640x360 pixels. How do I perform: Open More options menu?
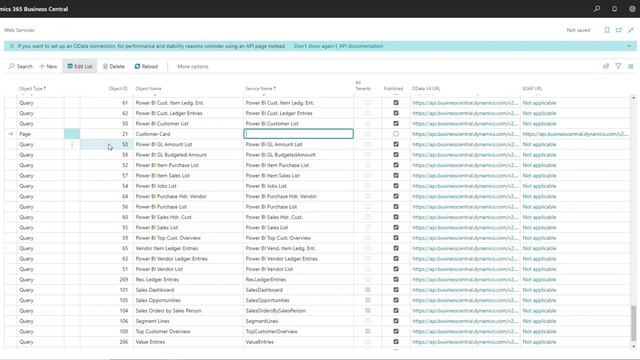(193, 66)
